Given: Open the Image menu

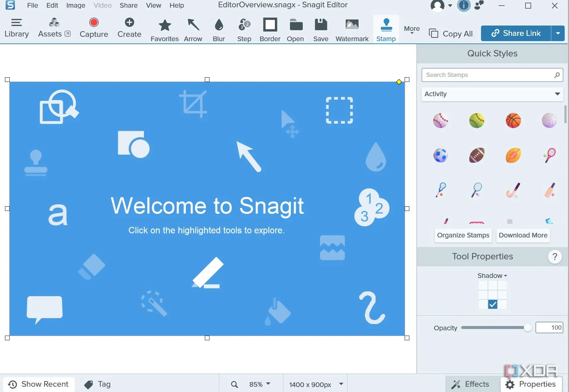Looking at the screenshot, I should pyautogui.click(x=76, y=5).
